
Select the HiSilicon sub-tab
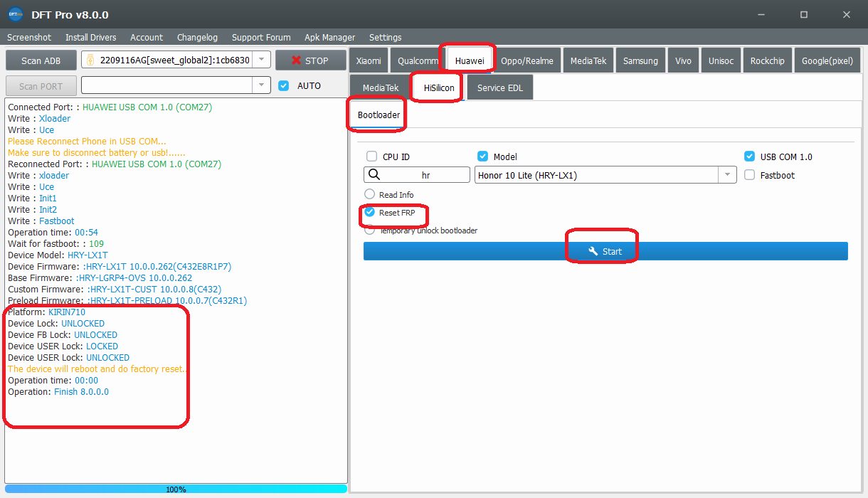pyautogui.click(x=438, y=88)
